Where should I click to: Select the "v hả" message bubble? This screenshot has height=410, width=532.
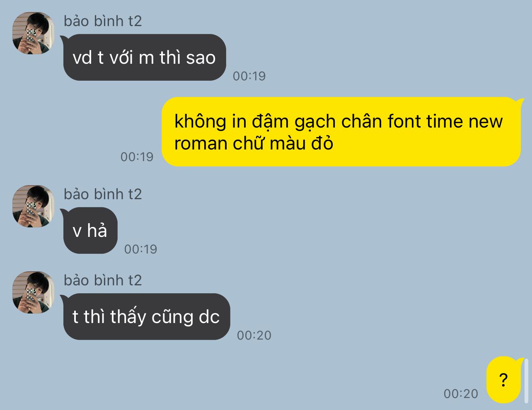point(89,231)
